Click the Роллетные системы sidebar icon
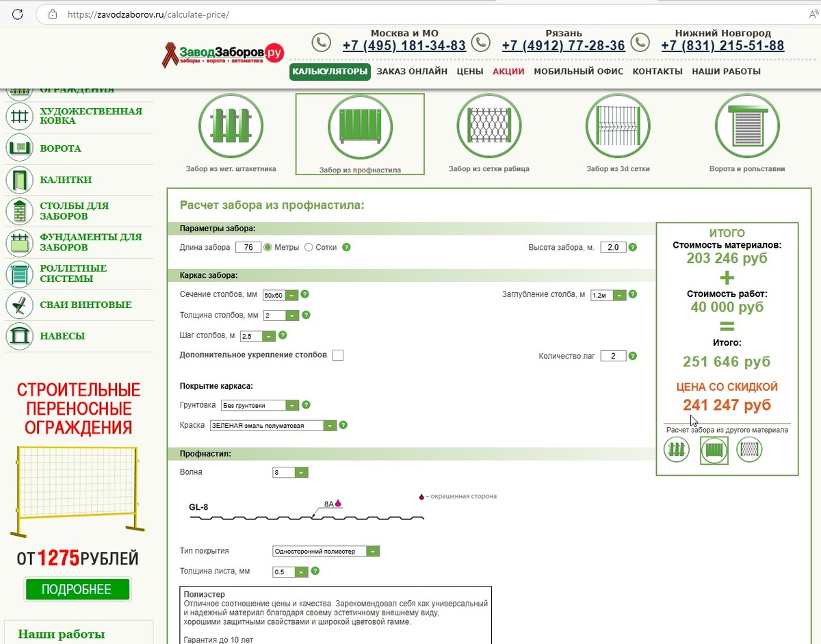This screenshot has height=644, width=821. (20, 274)
